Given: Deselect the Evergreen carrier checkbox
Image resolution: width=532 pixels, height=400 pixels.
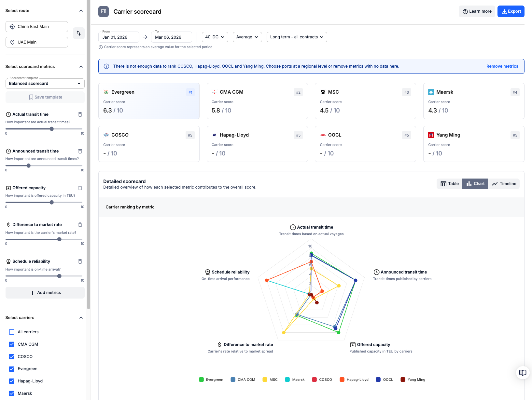Looking at the screenshot, I should (x=12, y=369).
